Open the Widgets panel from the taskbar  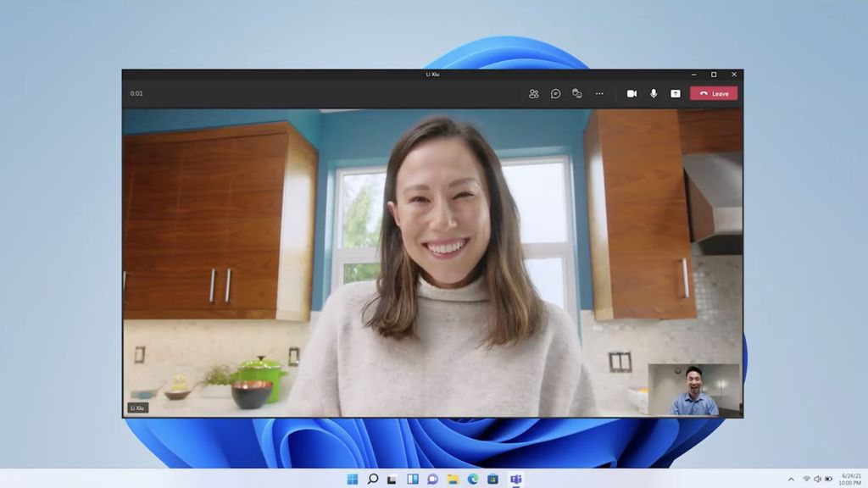click(413, 480)
